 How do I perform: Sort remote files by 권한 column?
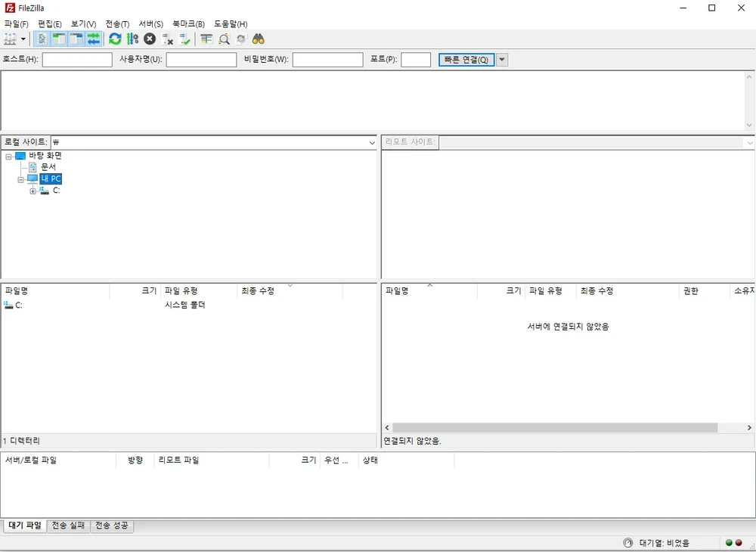704,290
